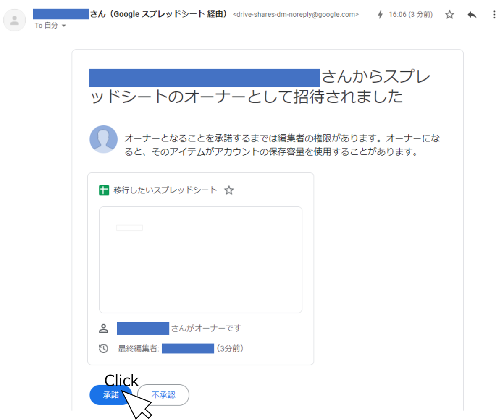
Task: Open the 移行したいスプレッドシート title link
Action: [165, 190]
